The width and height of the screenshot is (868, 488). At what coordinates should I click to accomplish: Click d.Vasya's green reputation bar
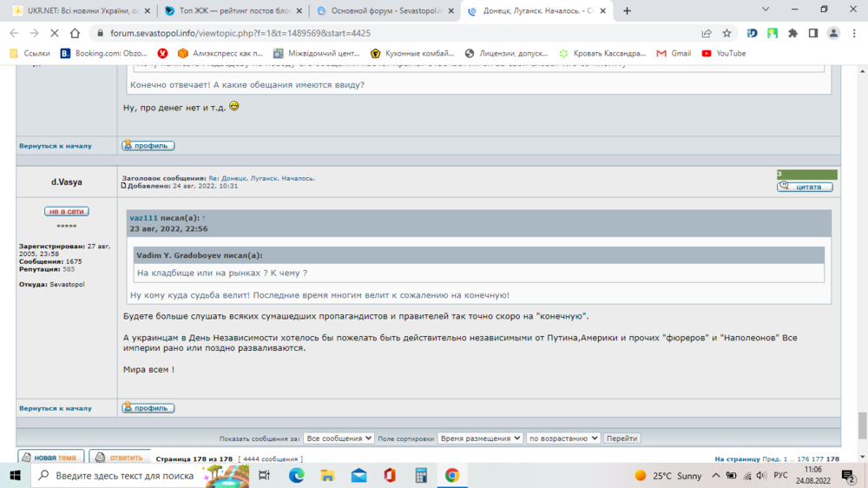806,175
